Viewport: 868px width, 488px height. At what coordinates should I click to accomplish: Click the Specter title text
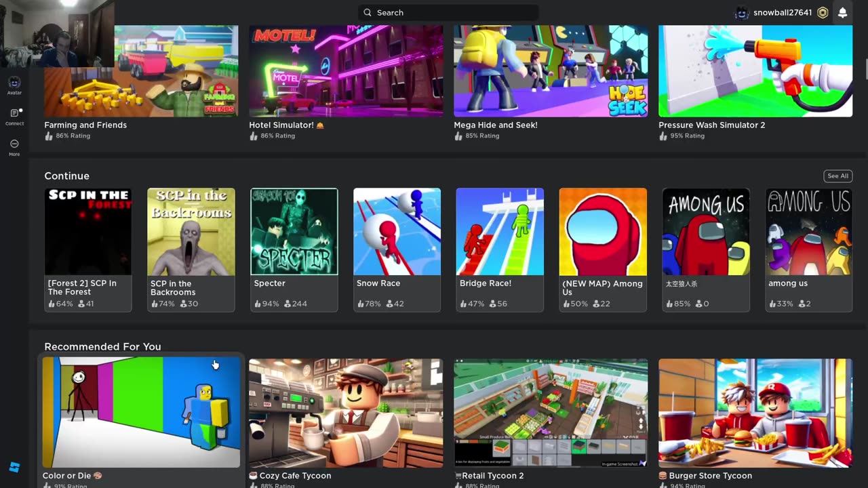coord(270,283)
